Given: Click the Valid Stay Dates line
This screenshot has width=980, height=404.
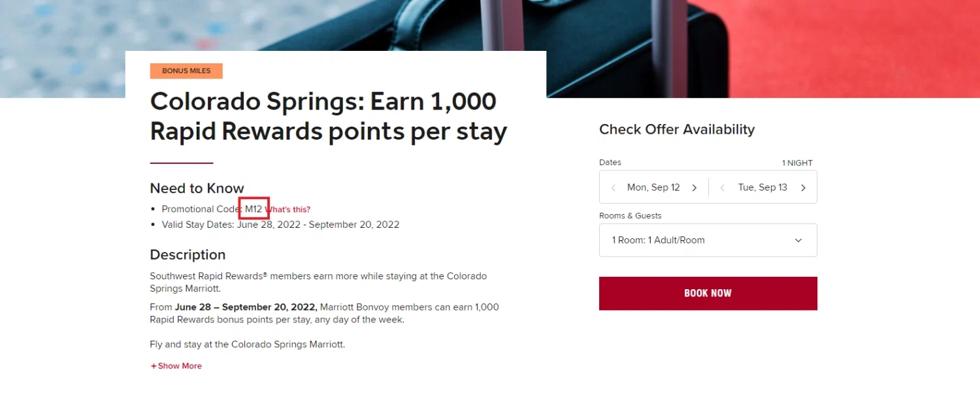Looking at the screenshot, I should tap(280, 225).
